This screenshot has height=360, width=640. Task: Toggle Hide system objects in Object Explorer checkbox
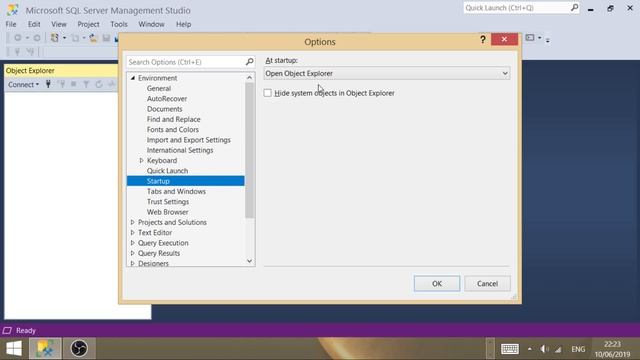pos(268,93)
